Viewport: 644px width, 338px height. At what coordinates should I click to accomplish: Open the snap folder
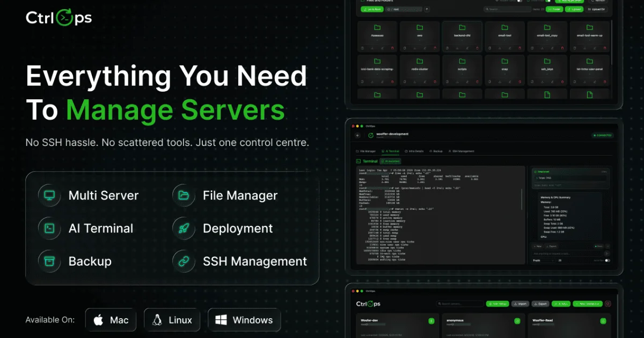point(504,70)
